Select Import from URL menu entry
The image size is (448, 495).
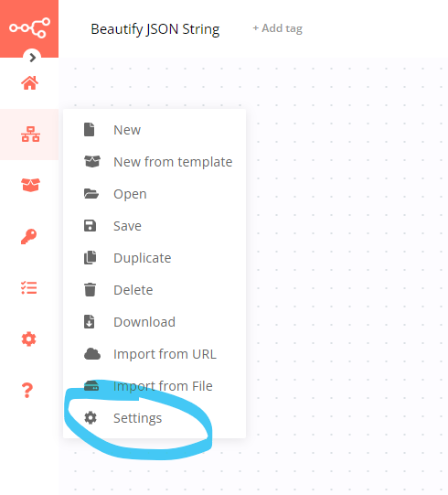155,354
